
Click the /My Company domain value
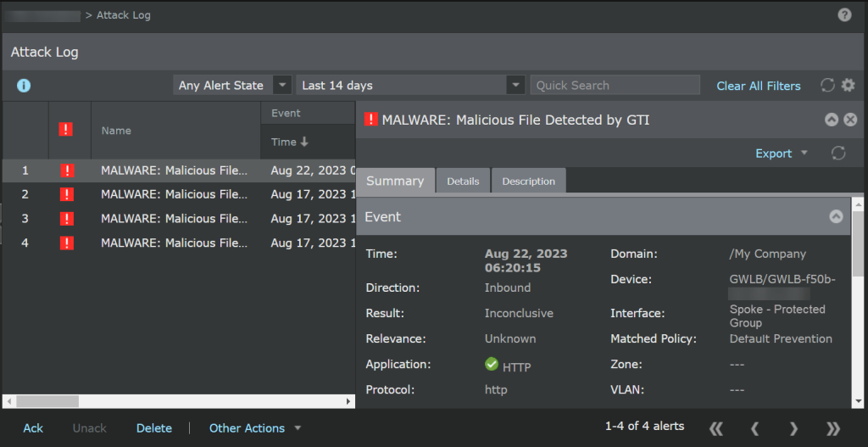point(768,254)
